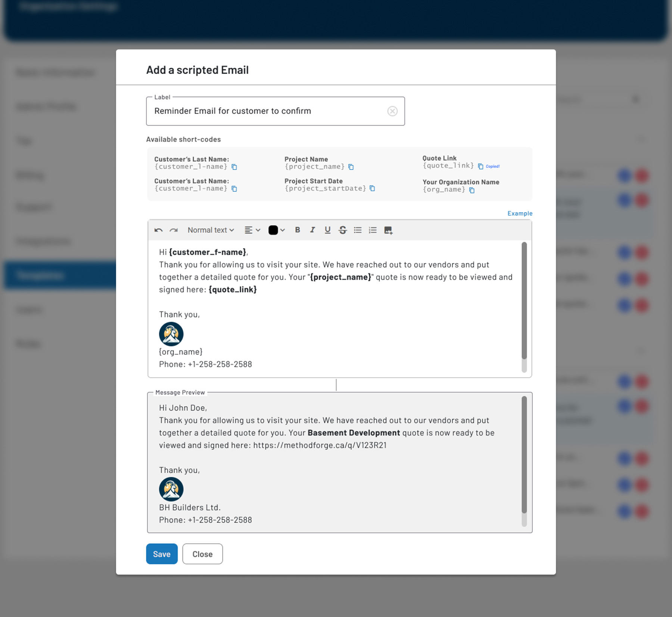Copy the {org_name} short-code
This screenshot has height=617, width=672.
tap(472, 190)
